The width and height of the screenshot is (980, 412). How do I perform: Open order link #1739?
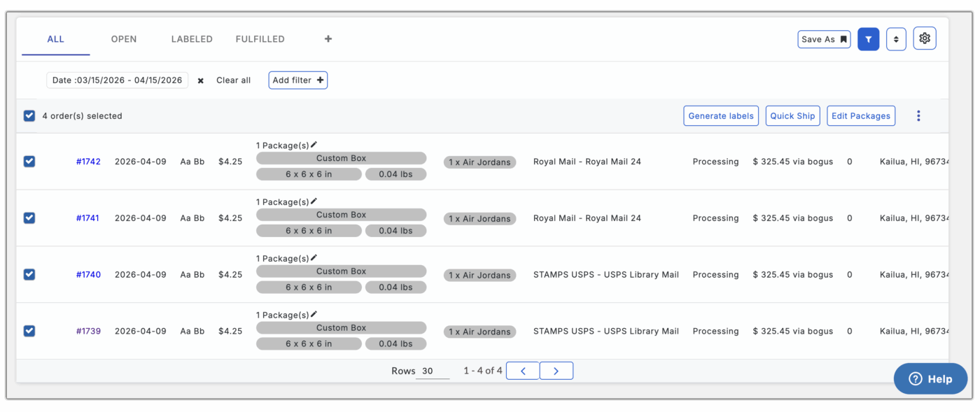coord(88,332)
